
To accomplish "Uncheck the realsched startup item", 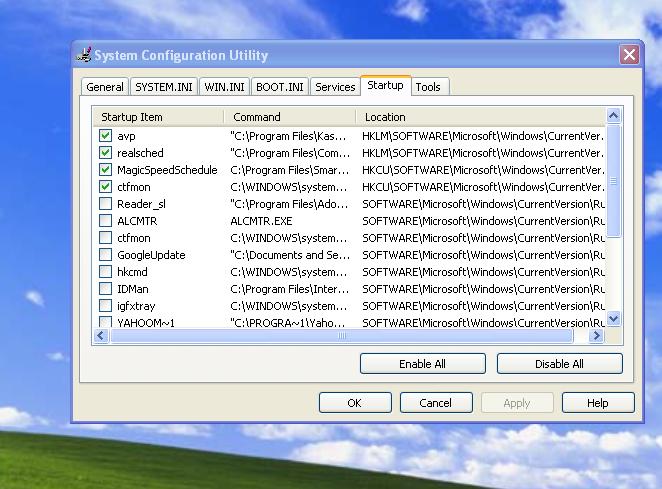I will coord(106,152).
